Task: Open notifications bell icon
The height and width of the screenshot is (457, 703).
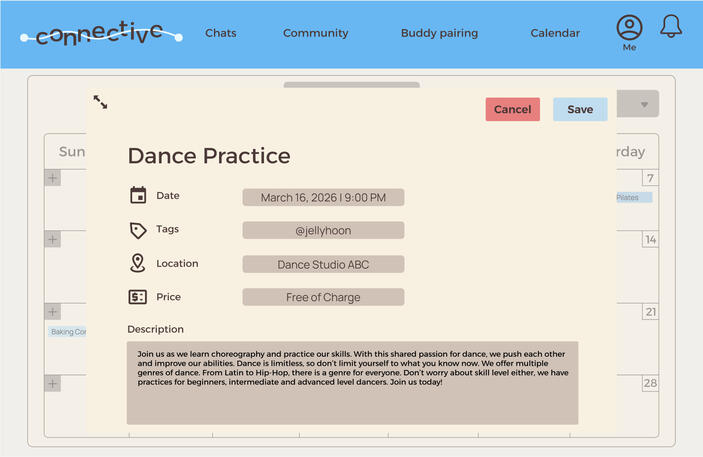Action: (x=671, y=26)
